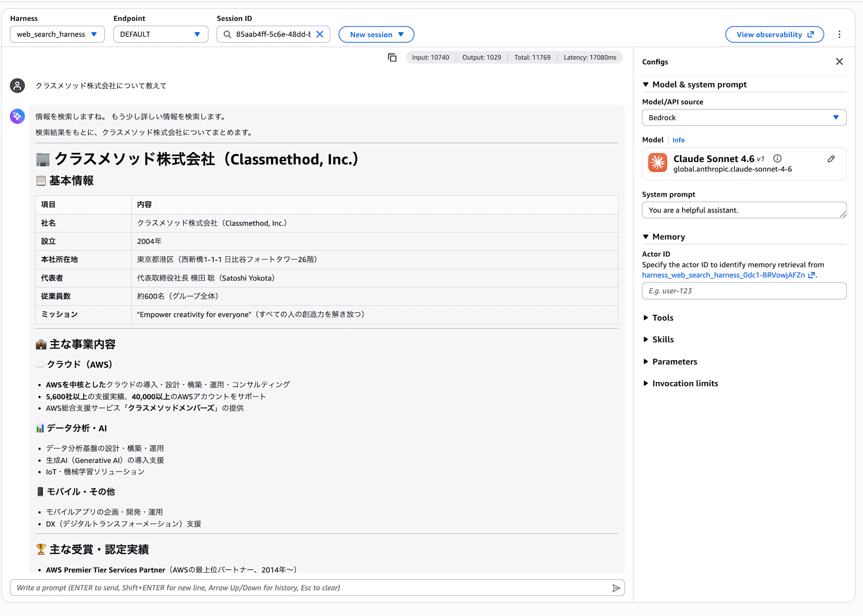The width and height of the screenshot is (863, 616).
Task: Expand the Parameters section
Action: tap(670, 361)
